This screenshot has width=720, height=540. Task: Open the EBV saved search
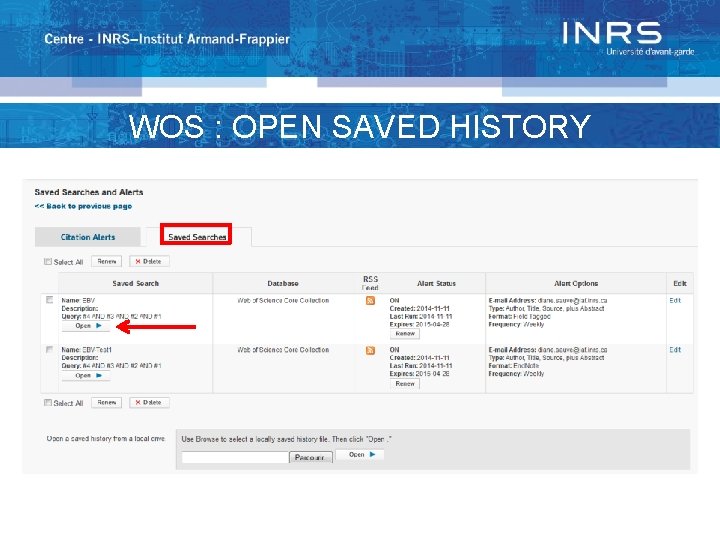tap(87, 326)
